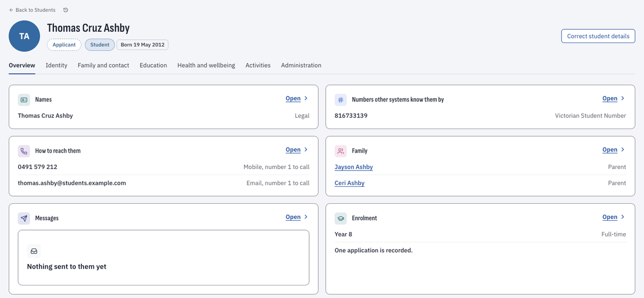
Task: Click the inbox icon above Nothing sent yet
Action: (x=34, y=251)
